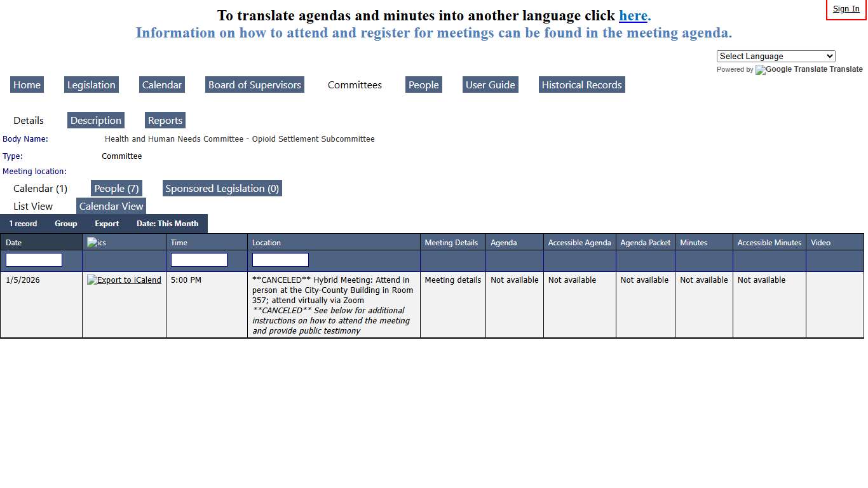The width and height of the screenshot is (868, 488).
Task: Open the Select Language dropdown
Action: click(x=775, y=56)
